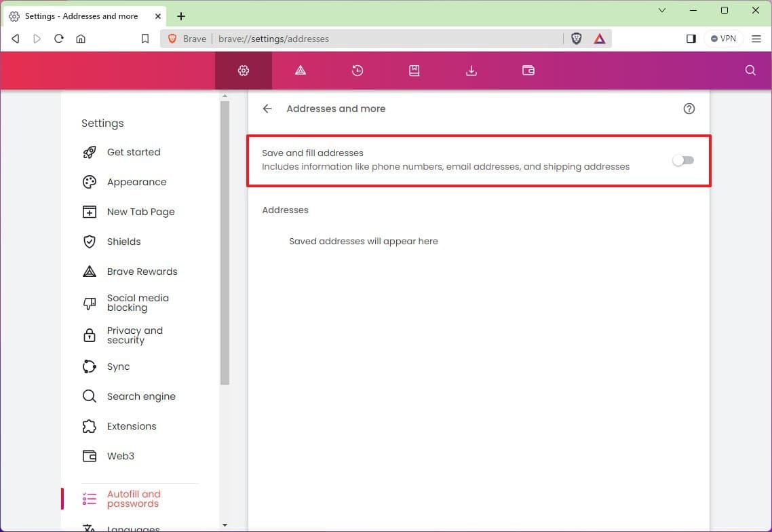Image resolution: width=772 pixels, height=532 pixels.
Task: Click the search settings magnifier icon
Action: tap(750, 71)
